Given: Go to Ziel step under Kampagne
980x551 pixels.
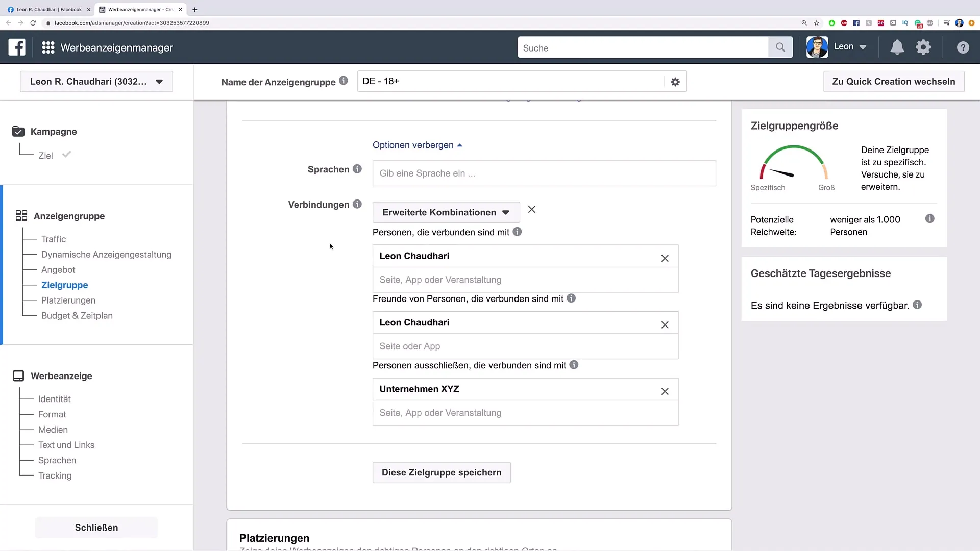Looking at the screenshot, I should [x=45, y=156].
